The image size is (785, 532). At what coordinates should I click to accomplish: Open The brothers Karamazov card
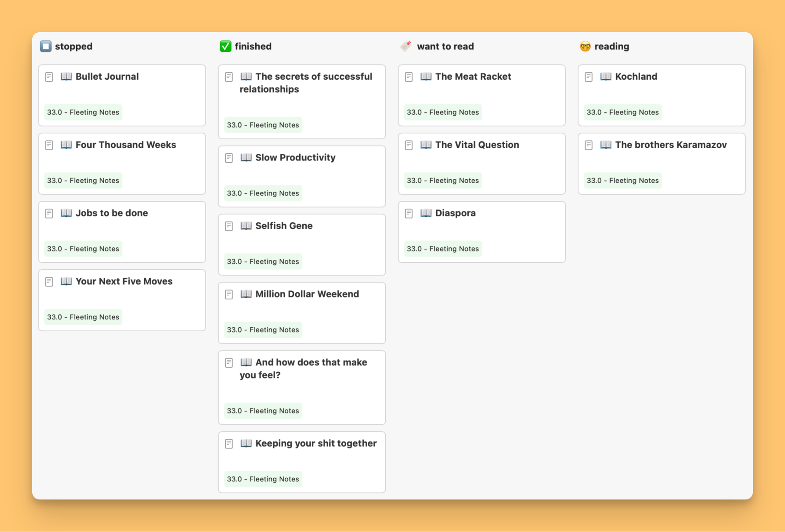671,145
